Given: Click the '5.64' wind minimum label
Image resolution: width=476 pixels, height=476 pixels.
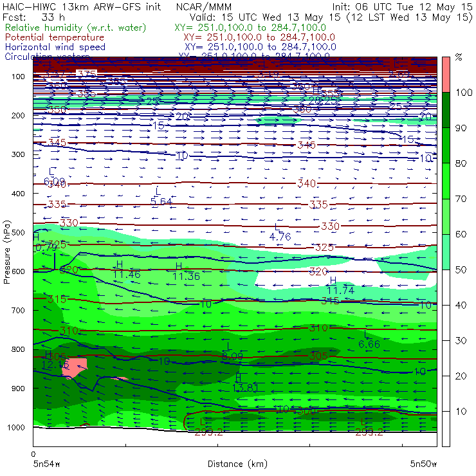Looking at the screenshot, I should (x=161, y=201).
